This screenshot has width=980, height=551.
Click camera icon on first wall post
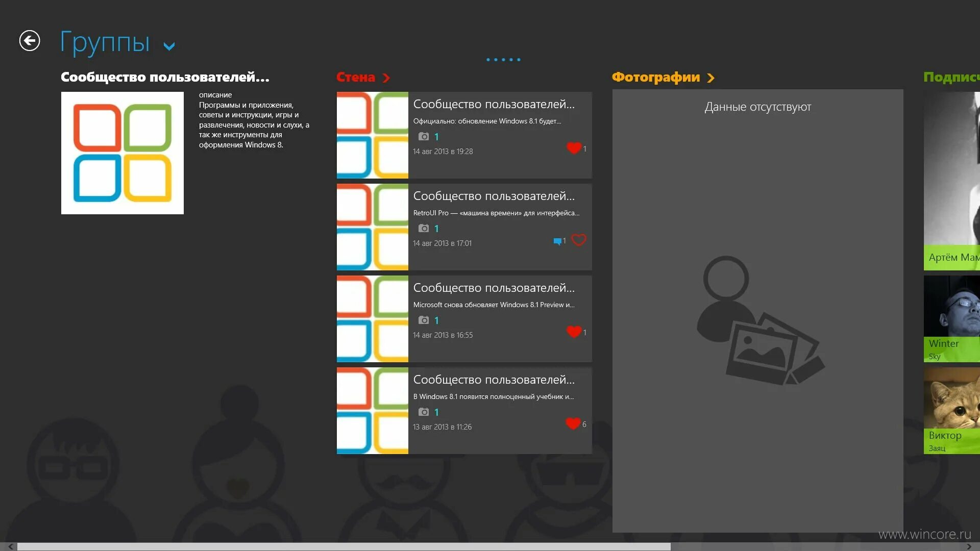pos(424,136)
